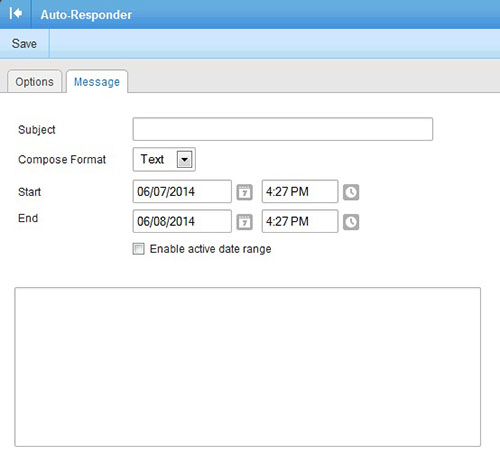Image resolution: width=500 pixels, height=464 pixels.
Task: Open the Start date calendar picker
Action: [x=244, y=192]
